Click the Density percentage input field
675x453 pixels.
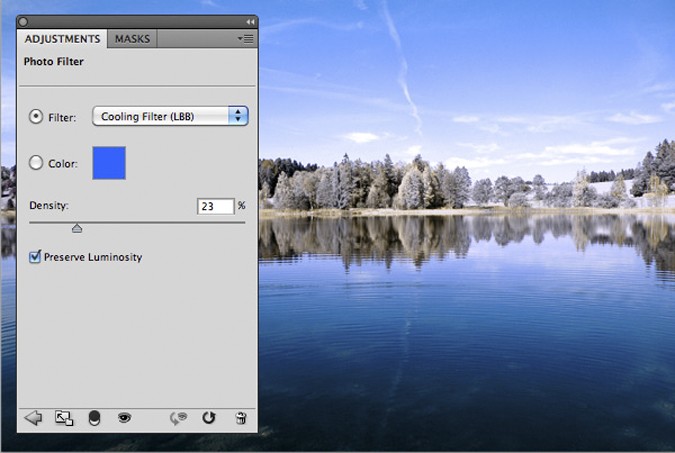tap(216, 206)
